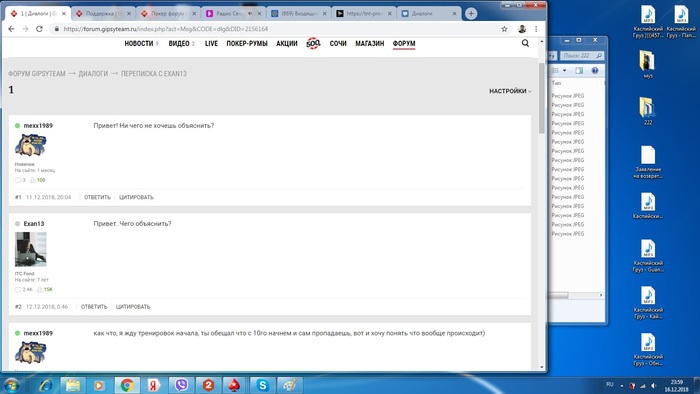Screen dimensions: 700x394
Task: Click ЦИТИРОВАТЬ under message #2
Action: [133, 307]
